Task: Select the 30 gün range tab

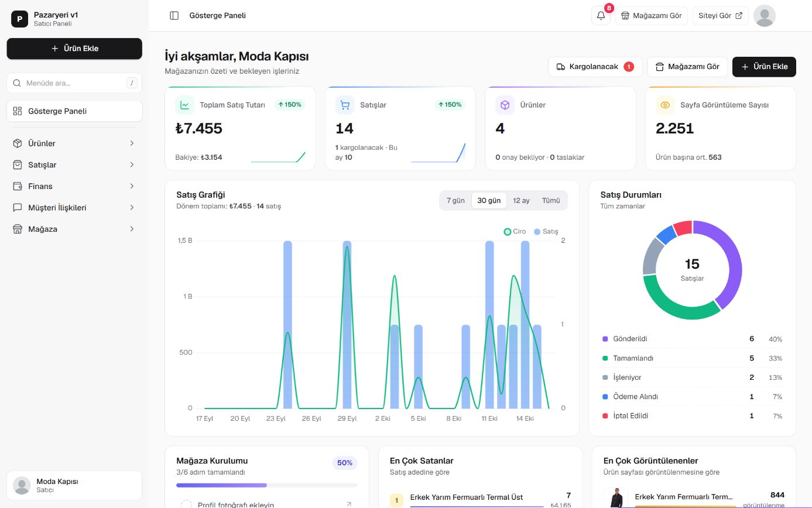Action: coord(489,200)
